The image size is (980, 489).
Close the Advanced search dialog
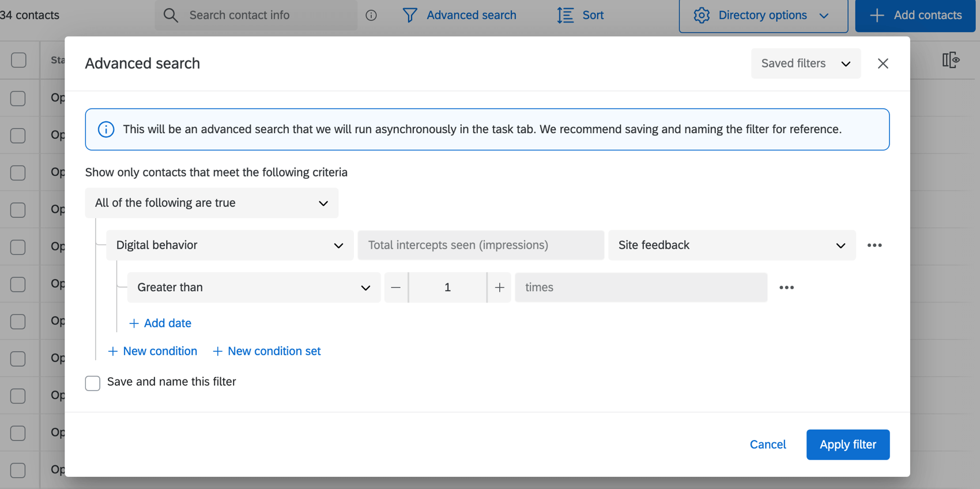[883, 63]
